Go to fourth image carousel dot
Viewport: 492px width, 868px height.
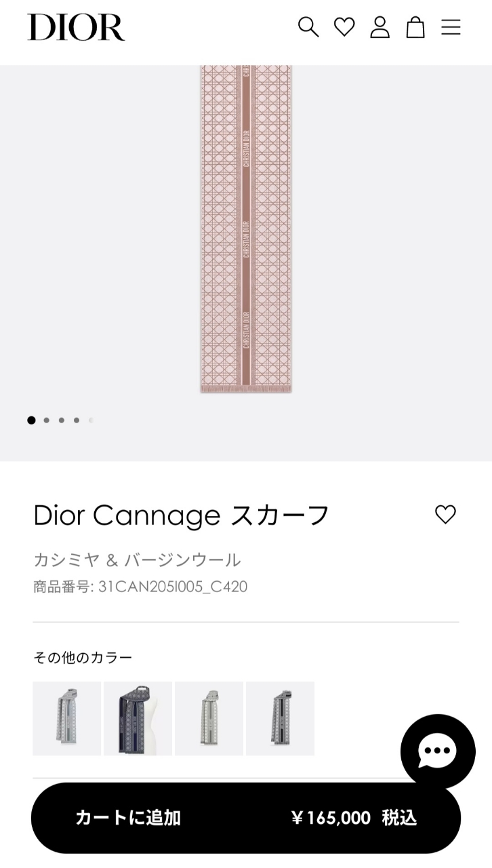pyautogui.click(x=76, y=420)
